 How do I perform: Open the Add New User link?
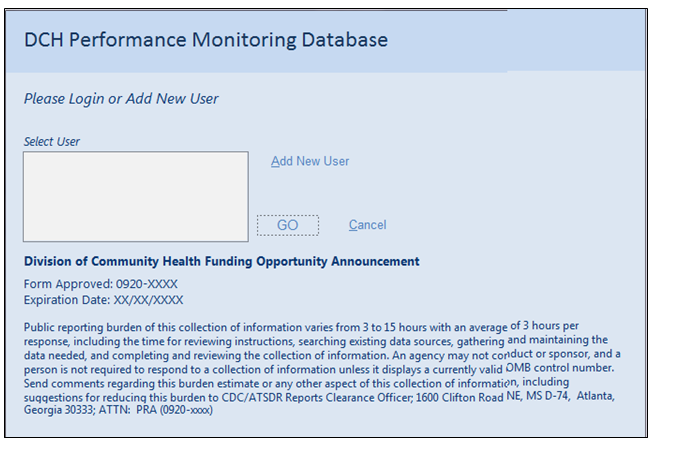[310, 161]
